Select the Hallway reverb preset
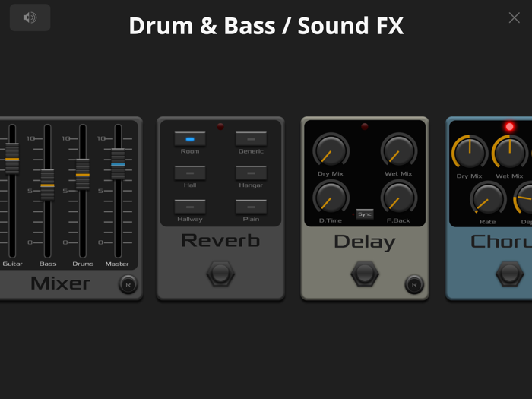Viewport: 532px width, 399px height. [190, 207]
